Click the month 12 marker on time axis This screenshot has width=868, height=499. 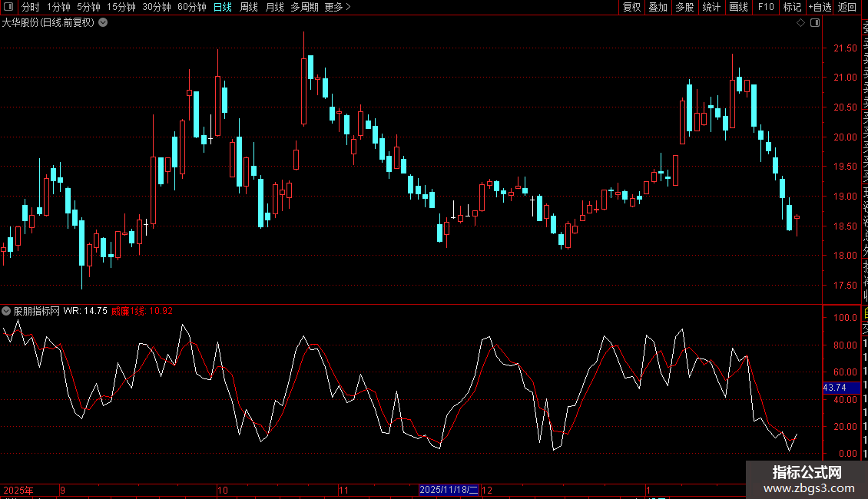487,490
